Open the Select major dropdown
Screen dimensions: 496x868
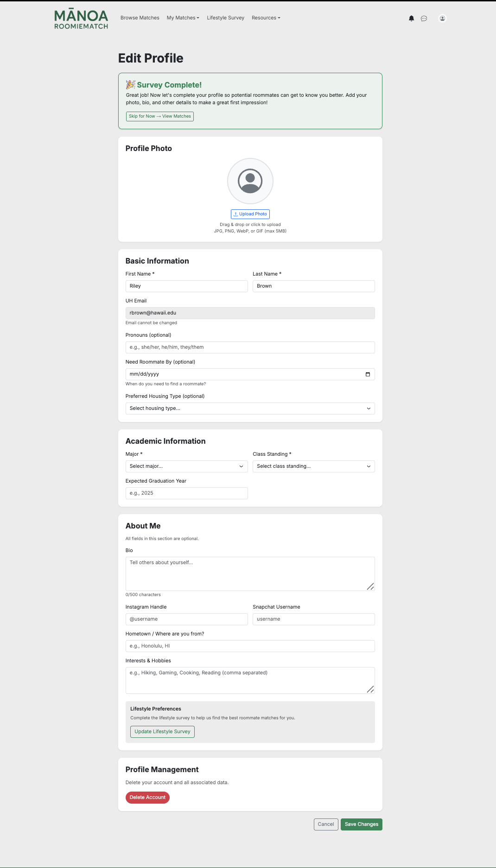click(x=186, y=466)
